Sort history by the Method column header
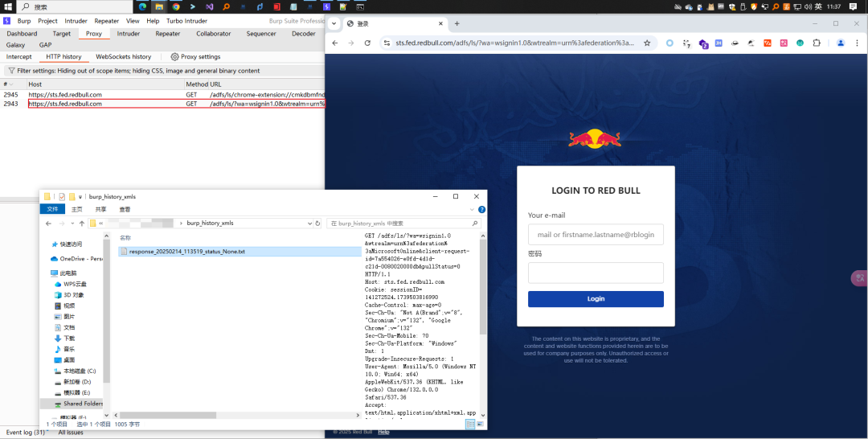This screenshot has height=439, width=868. coord(197,84)
